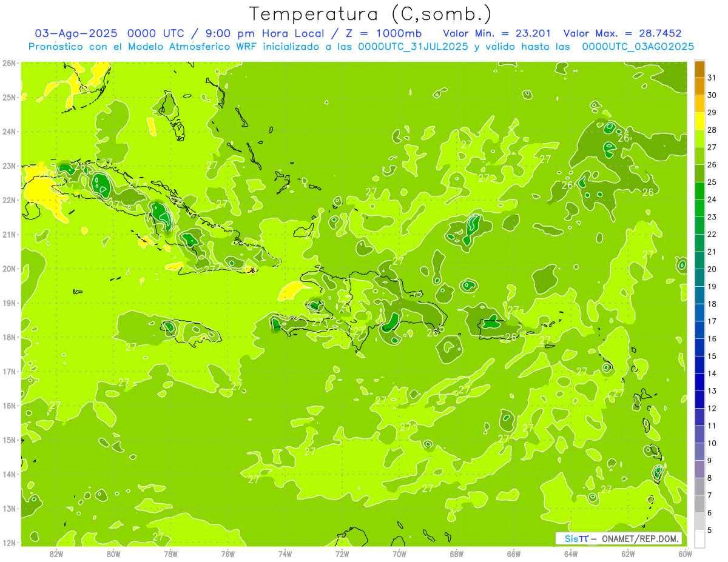Click the '68W' longitude label
Screen dimensions: 728x562
click(457, 554)
